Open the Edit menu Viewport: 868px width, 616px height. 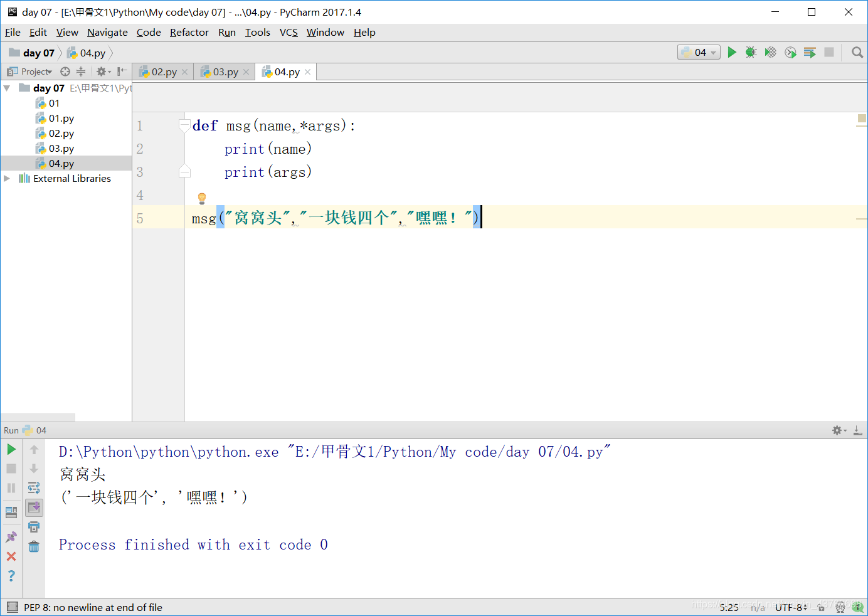[x=38, y=33]
